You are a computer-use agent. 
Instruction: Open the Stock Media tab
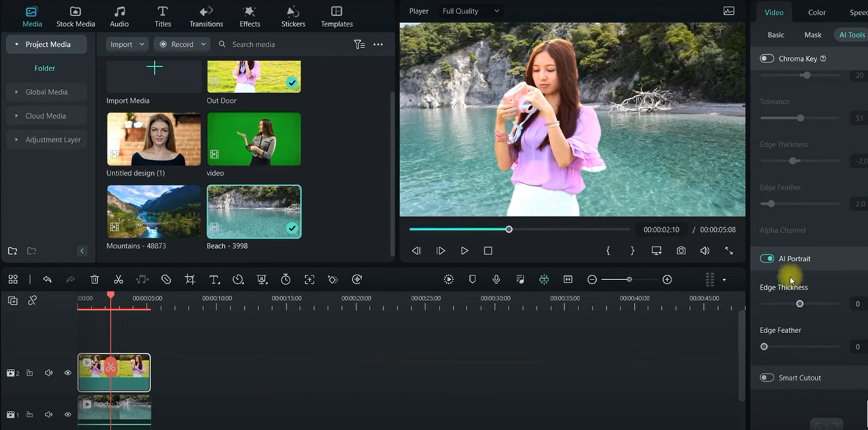(75, 17)
